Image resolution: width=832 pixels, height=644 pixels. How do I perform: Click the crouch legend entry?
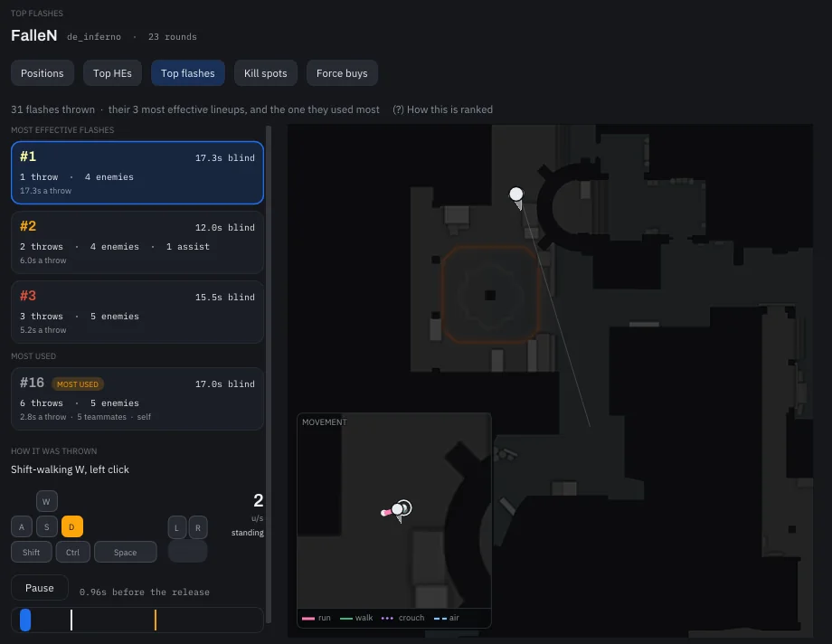coord(403,618)
